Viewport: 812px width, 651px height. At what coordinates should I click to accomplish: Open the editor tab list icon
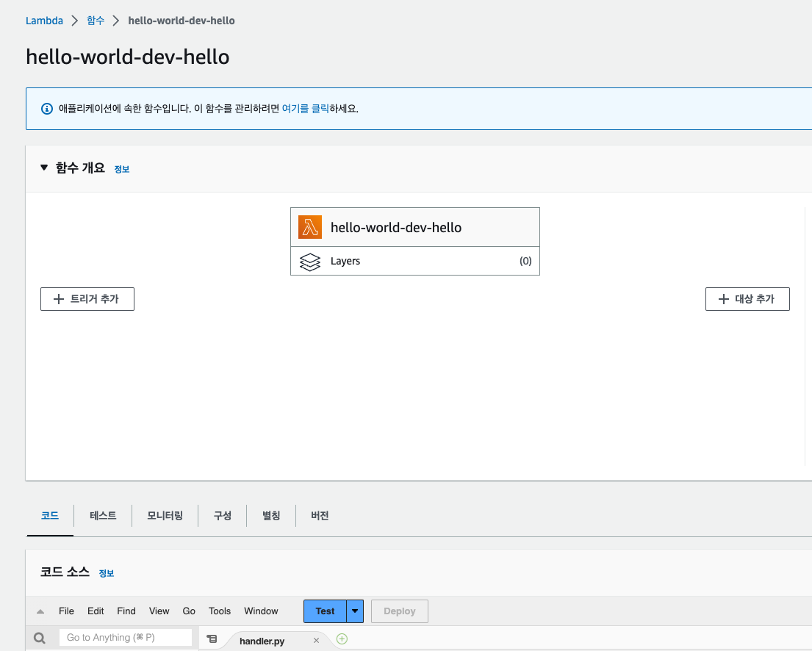(x=212, y=639)
